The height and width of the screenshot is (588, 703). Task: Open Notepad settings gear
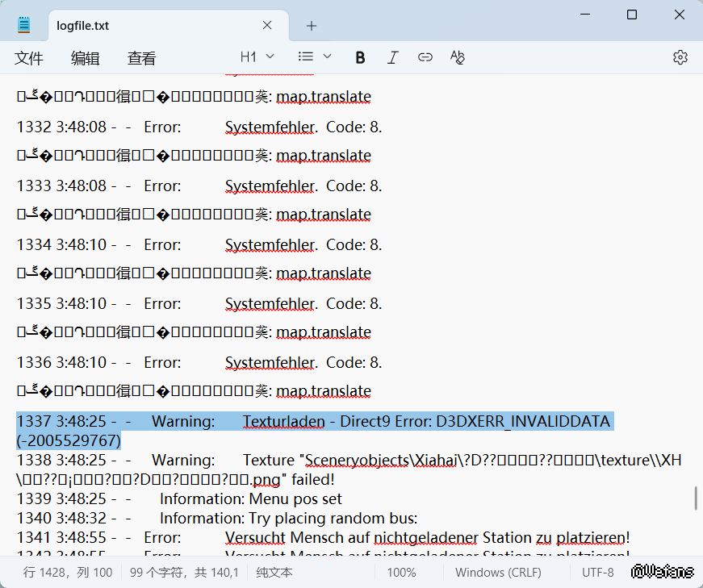coord(680,57)
